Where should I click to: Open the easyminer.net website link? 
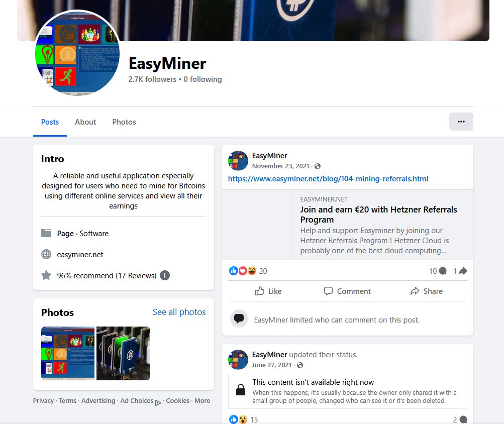80,255
